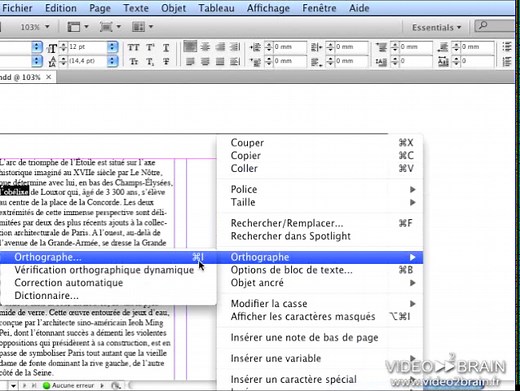The height and width of the screenshot is (391, 520).
Task: Open the Affichage menu
Action: tap(268, 8)
